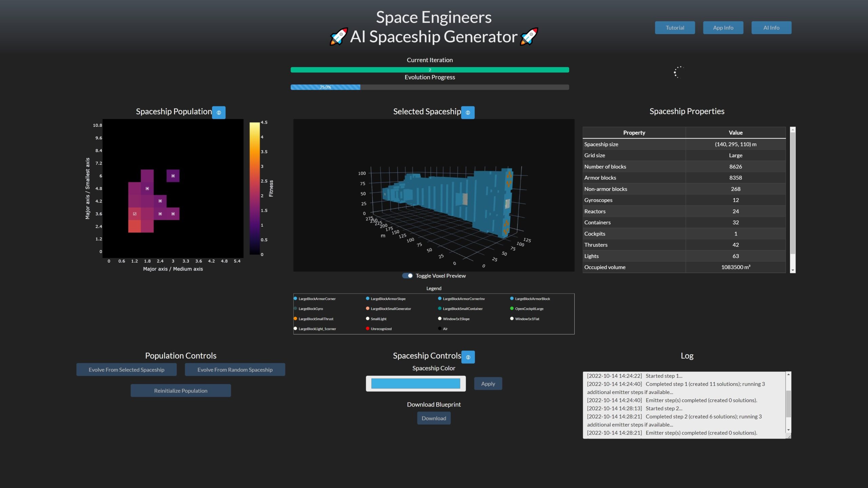Image resolution: width=868 pixels, height=488 pixels.
Task: Select the checked heatmap cell at 3.6
Action: [x=135, y=214]
